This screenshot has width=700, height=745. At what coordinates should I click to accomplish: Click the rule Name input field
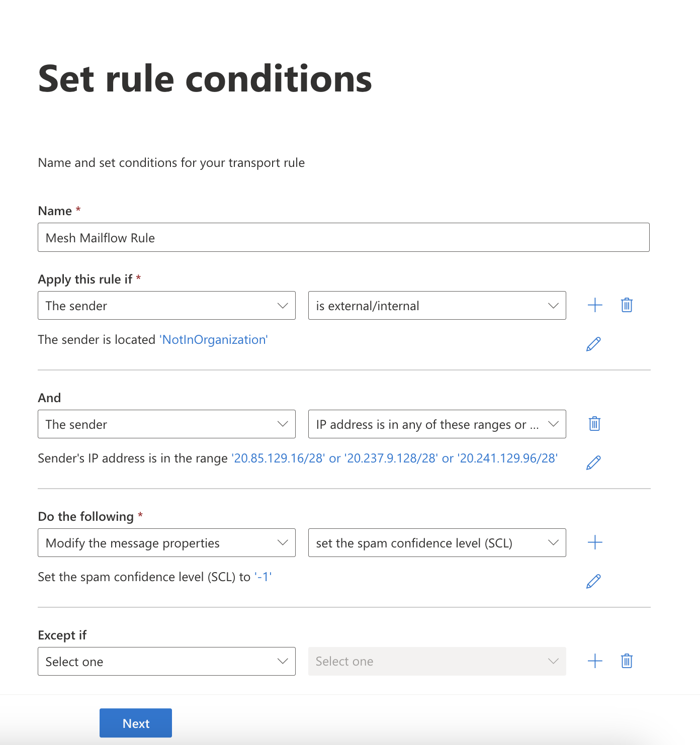(343, 237)
